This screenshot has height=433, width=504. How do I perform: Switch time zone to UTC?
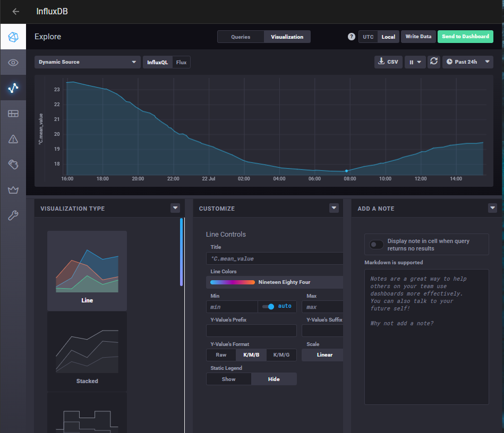368,37
